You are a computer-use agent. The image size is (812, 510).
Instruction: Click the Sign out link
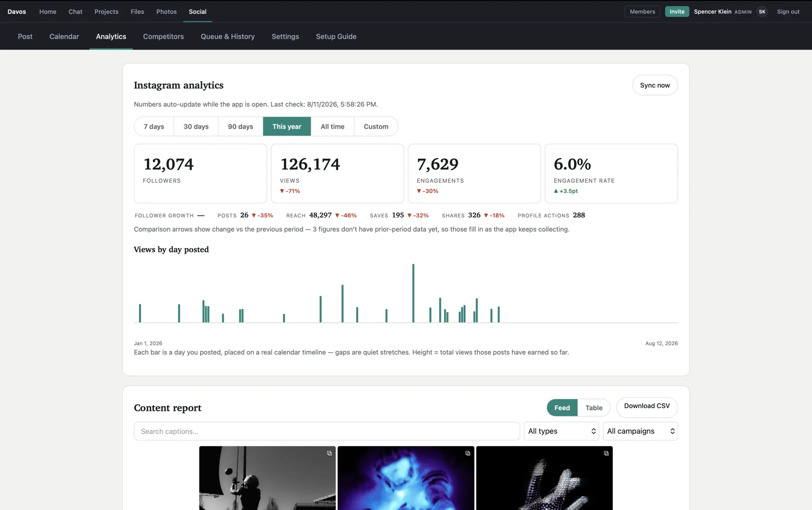788,12
